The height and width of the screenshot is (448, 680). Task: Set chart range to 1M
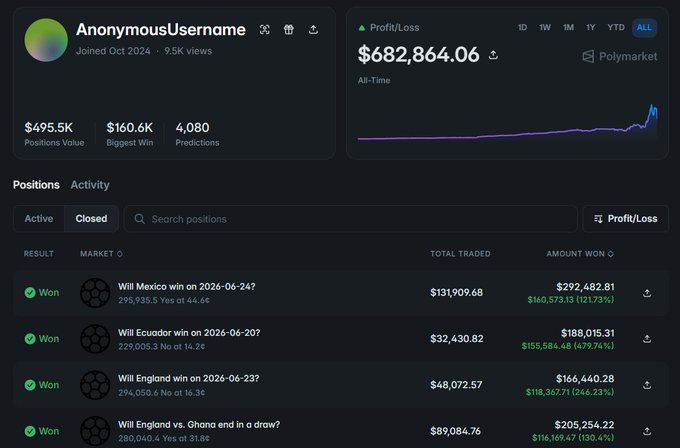(569, 27)
